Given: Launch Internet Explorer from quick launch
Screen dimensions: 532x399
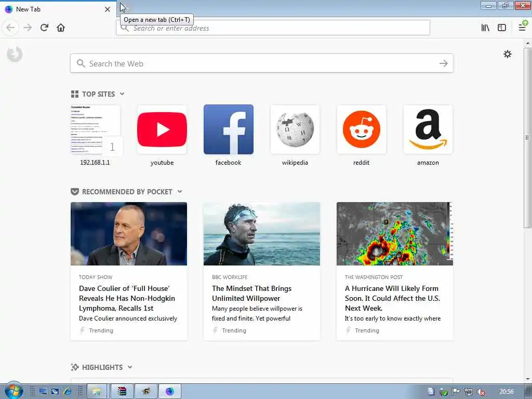Looking at the screenshot, I should [x=67, y=392].
